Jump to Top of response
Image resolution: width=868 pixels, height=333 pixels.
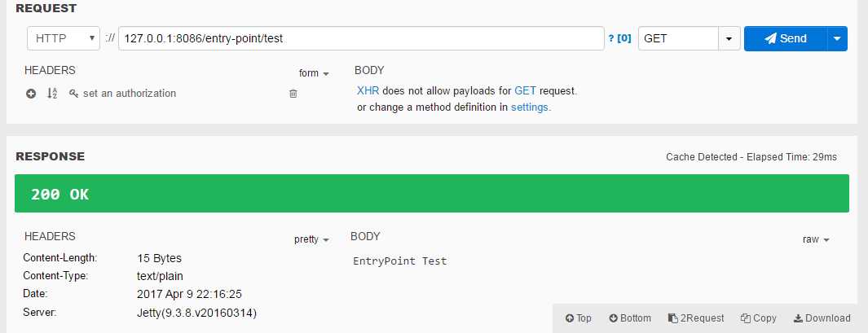pos(578,318)
